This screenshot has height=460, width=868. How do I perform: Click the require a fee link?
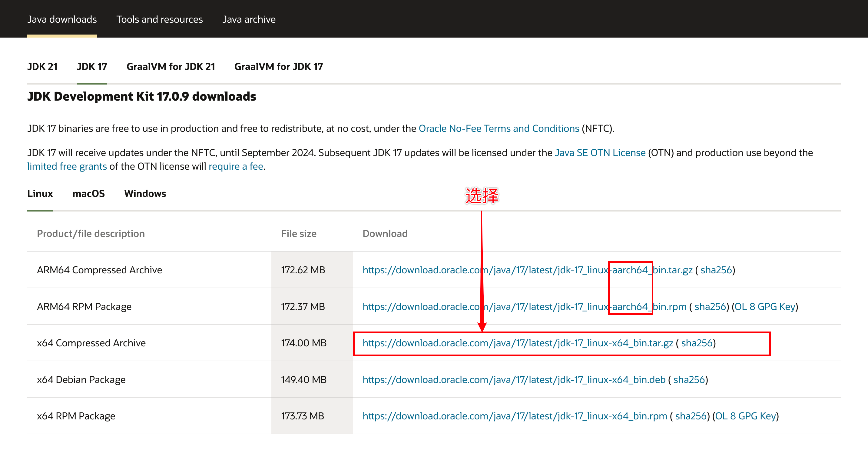click(236, 167)
